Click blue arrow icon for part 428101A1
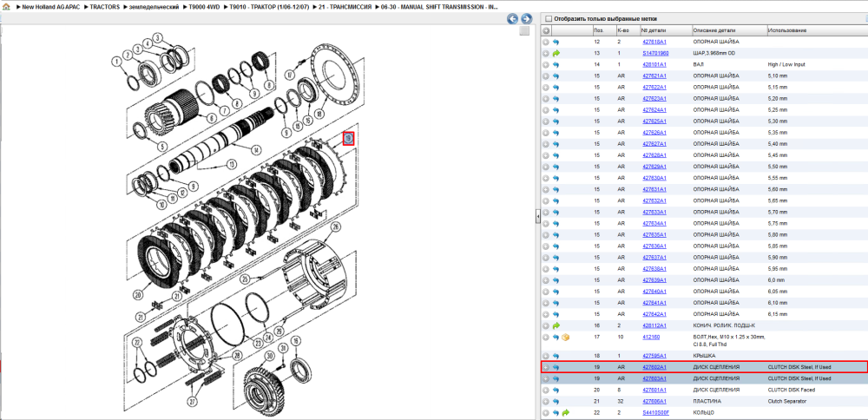Viewport: 868px width, 420px height. coord(556,64)
